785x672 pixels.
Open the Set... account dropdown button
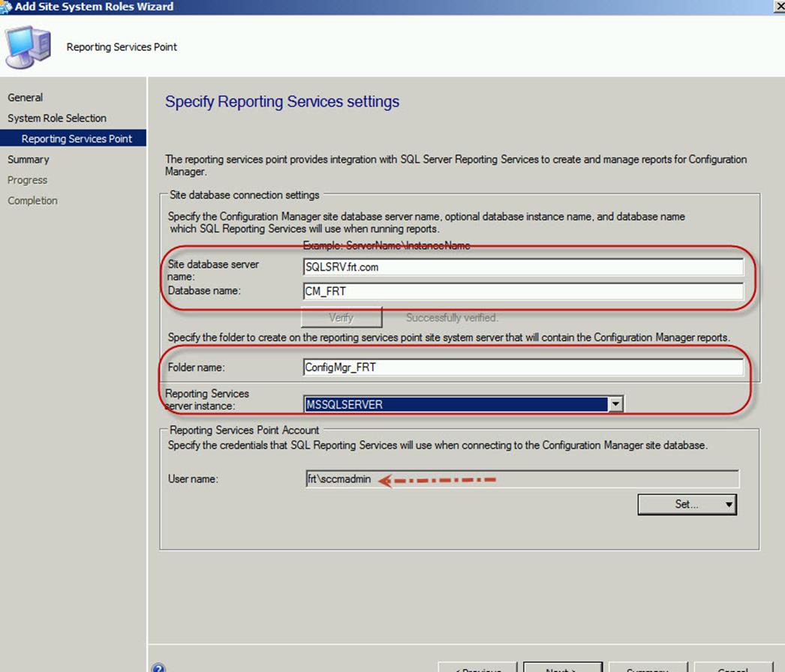point(687,505)
